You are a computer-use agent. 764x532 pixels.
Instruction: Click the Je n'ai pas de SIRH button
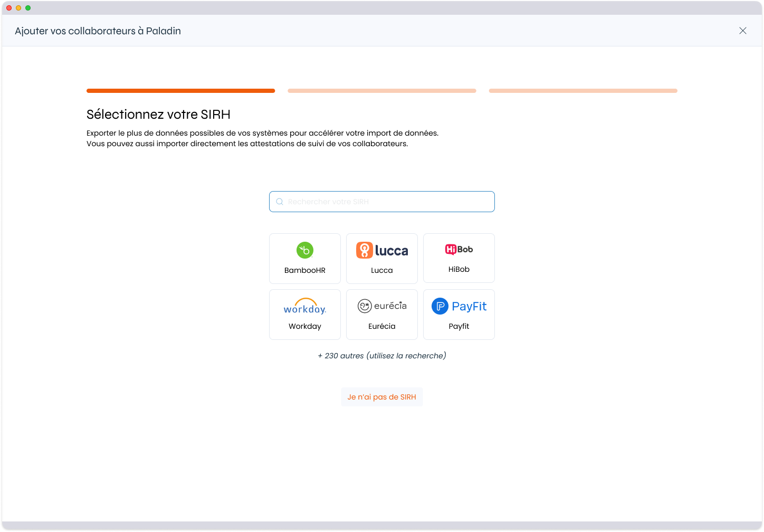click(x=382, y=397)
